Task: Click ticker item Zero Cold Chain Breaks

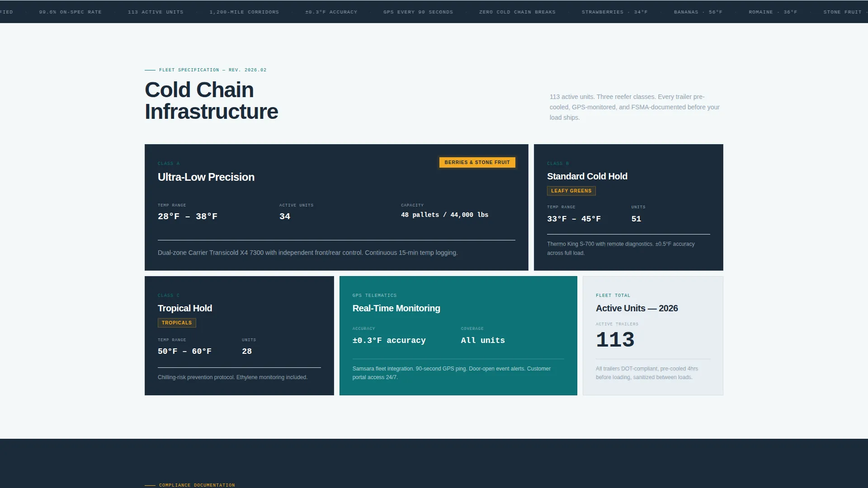Action: [x=517, y=12]
